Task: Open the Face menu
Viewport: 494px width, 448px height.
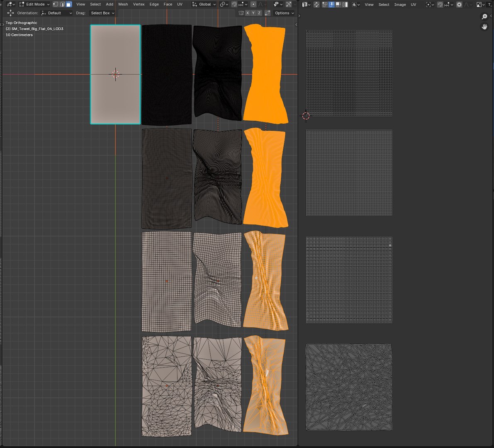Action: pos(168,5)
